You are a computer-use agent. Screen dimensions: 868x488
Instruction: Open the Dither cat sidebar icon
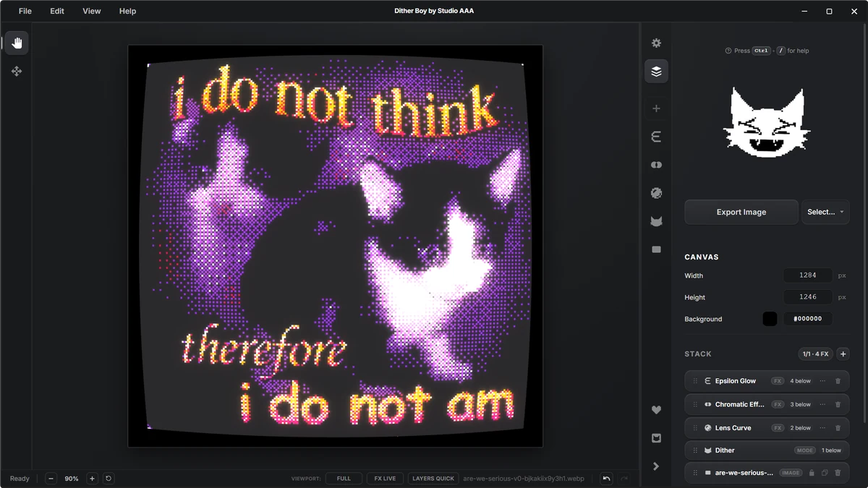tap(656, 221)
